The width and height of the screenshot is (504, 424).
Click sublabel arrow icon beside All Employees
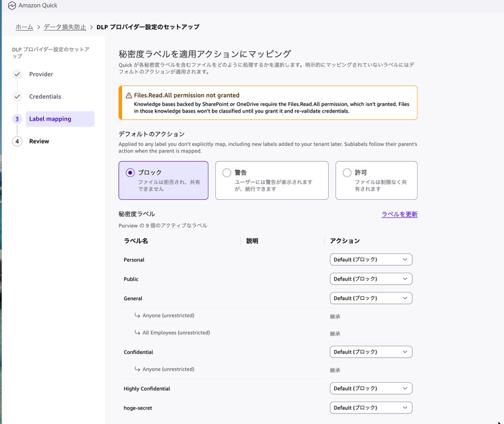pyautogui.click(x=137, y=332)
